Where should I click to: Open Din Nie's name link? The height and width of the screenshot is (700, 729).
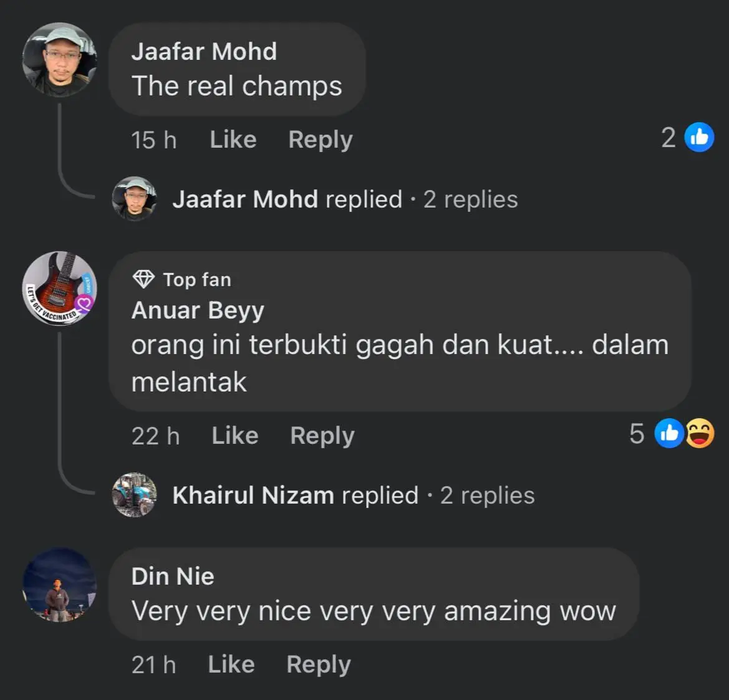pyautogui.click(x=173, y=577)
